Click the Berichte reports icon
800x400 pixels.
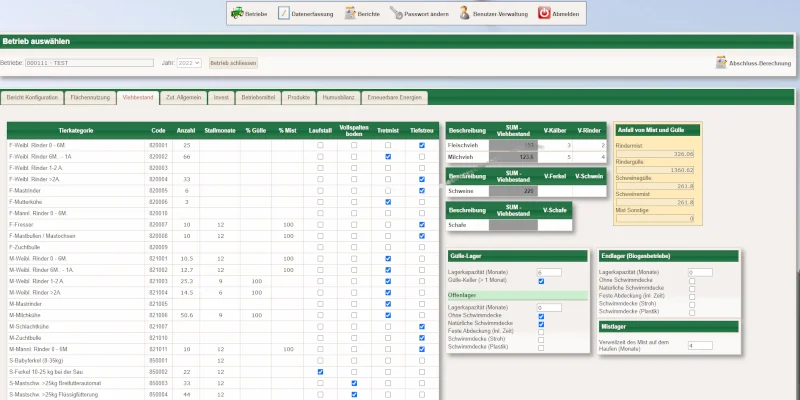[x=350, y=13]
